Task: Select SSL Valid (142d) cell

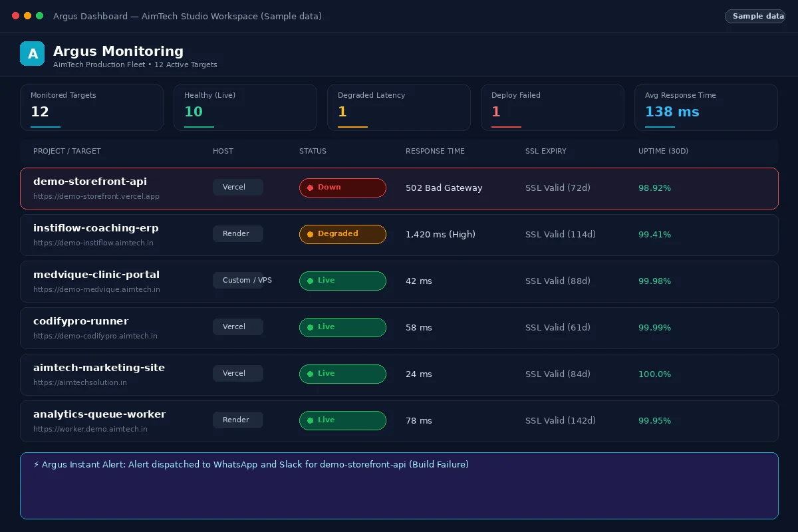Action: click(x=561, y=420)
